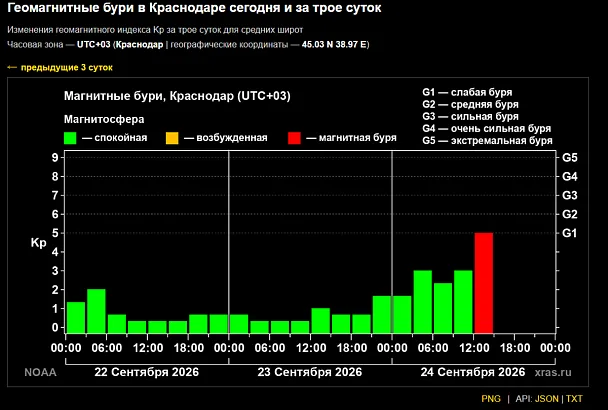Click the green bar just before the red bar

pos(463,301)
